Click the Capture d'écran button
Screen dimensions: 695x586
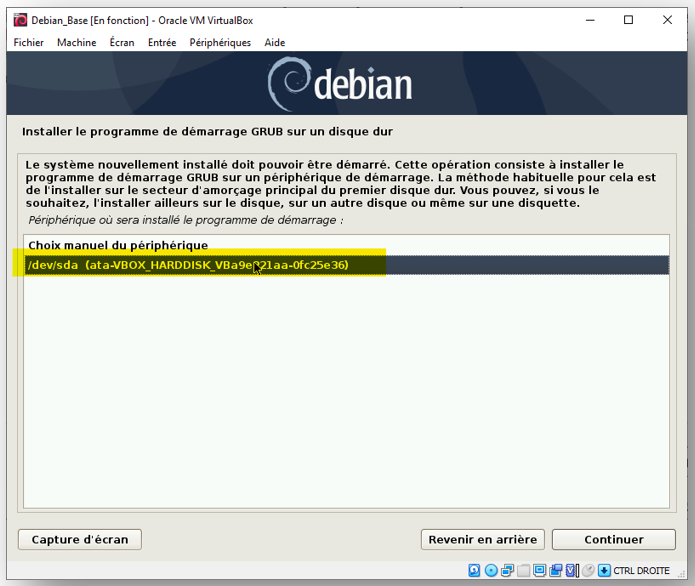click(80, 539)
